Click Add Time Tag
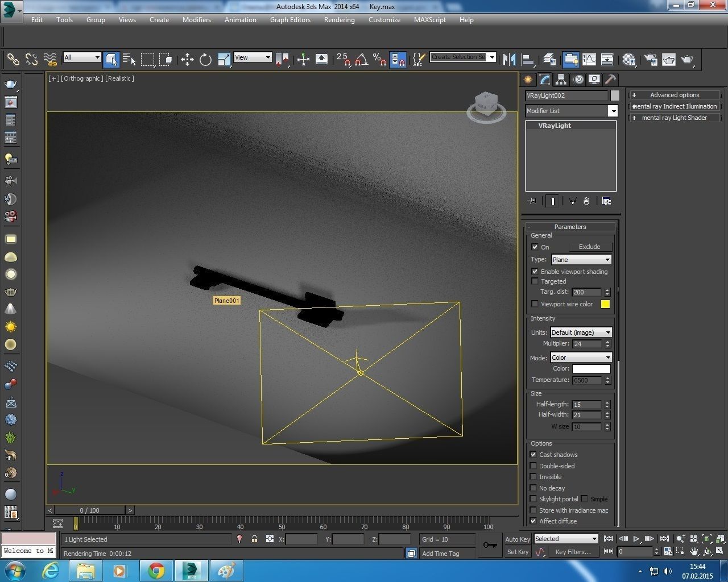 click(x=441, y=554)
